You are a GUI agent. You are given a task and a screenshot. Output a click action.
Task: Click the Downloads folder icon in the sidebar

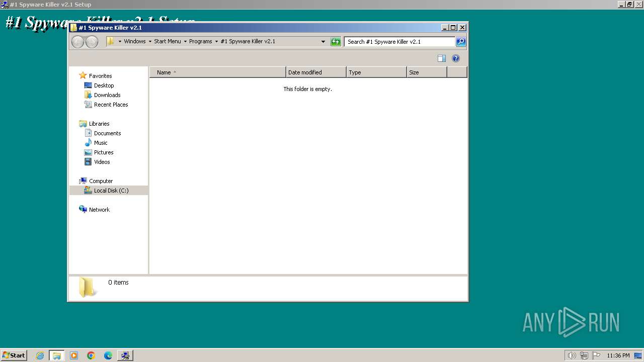pyautogui.click(x=88, y=95)
